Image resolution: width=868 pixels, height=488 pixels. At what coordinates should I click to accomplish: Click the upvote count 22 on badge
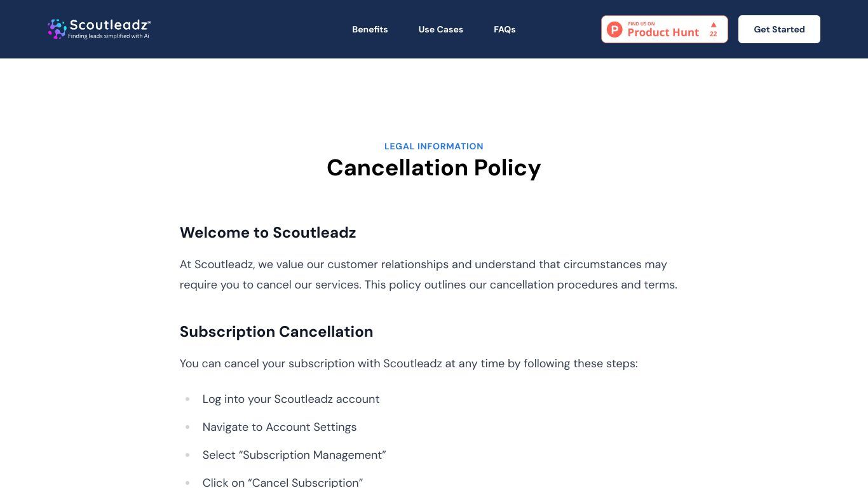point(713,34)
